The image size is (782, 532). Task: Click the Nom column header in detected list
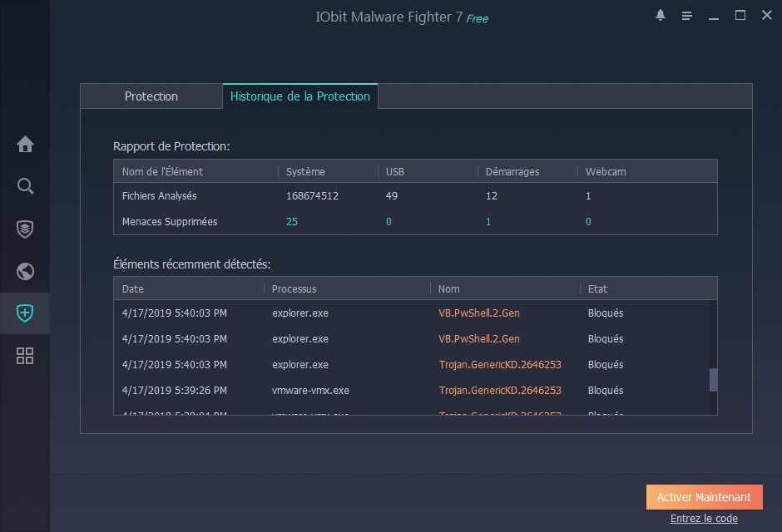(505, 289)
